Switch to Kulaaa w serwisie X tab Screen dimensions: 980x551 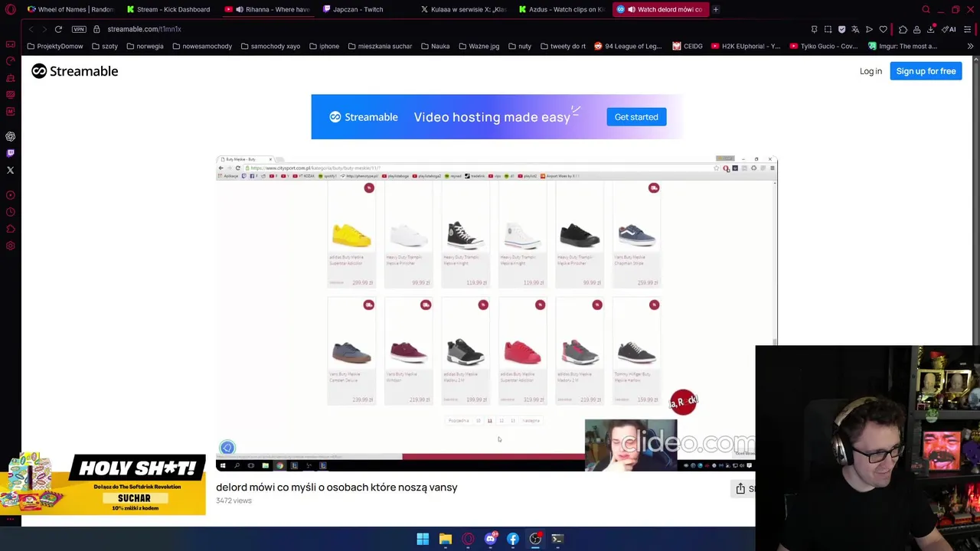[463, 9]
